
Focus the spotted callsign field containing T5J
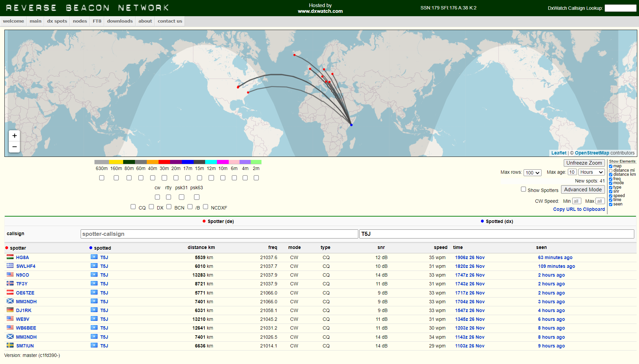pyautogui.click(x=497, y=234)
